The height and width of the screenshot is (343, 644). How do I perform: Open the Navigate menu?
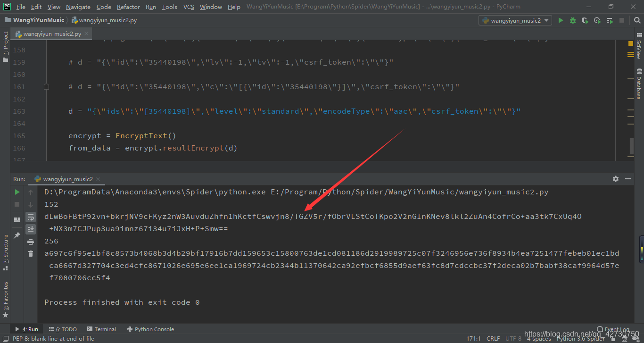[x=78, y=7]
